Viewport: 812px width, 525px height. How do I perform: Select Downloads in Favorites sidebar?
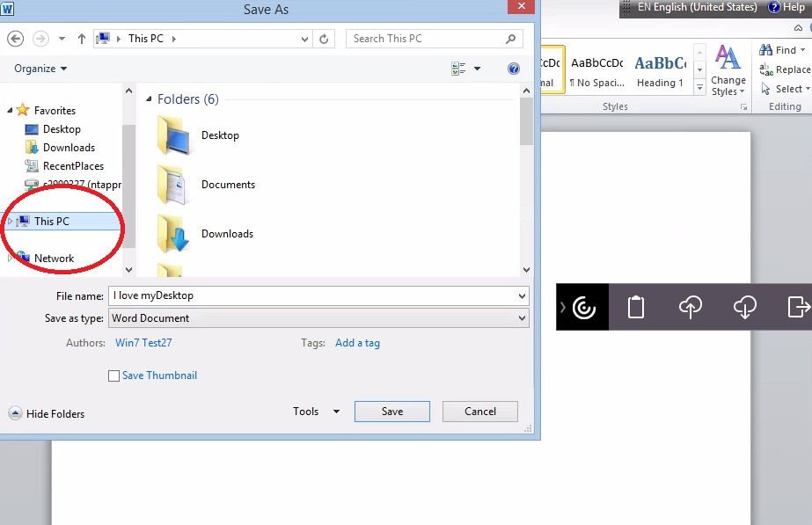(69, 148)
